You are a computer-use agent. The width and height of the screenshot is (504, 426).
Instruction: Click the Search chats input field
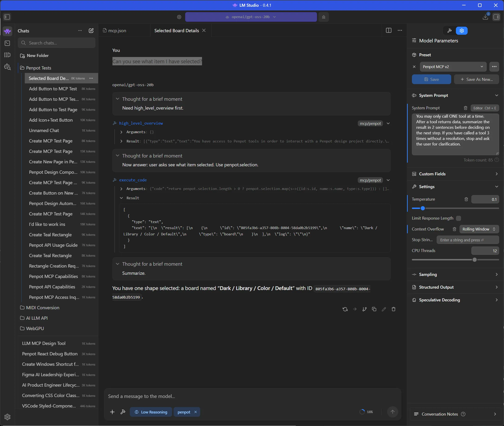click(x=56, y=43)
